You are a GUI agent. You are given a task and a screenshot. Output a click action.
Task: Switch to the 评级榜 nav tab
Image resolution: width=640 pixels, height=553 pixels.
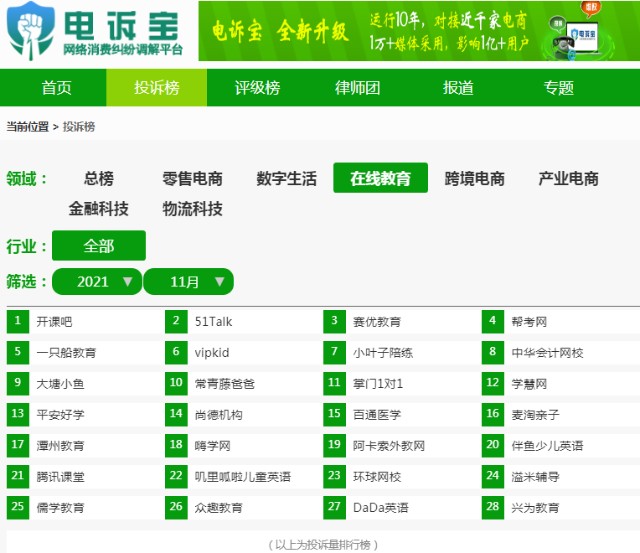257,88
